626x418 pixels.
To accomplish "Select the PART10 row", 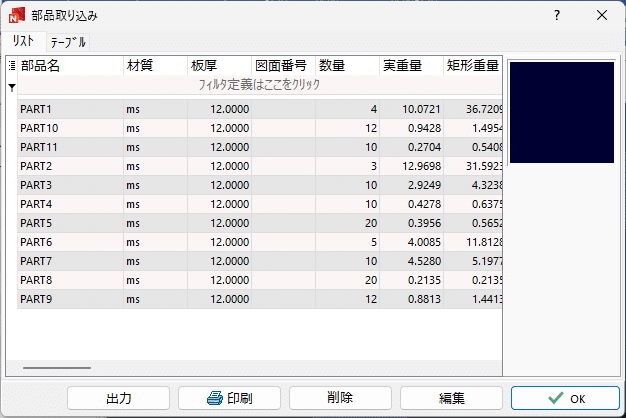I will click(260, 128).
